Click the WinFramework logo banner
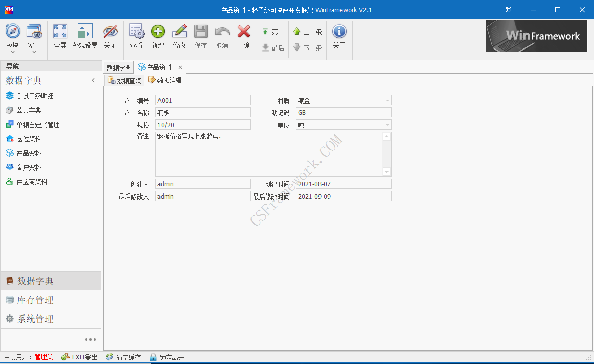This screenshot has height=364, width=594. pyautogui.click(x=536, y=36)
